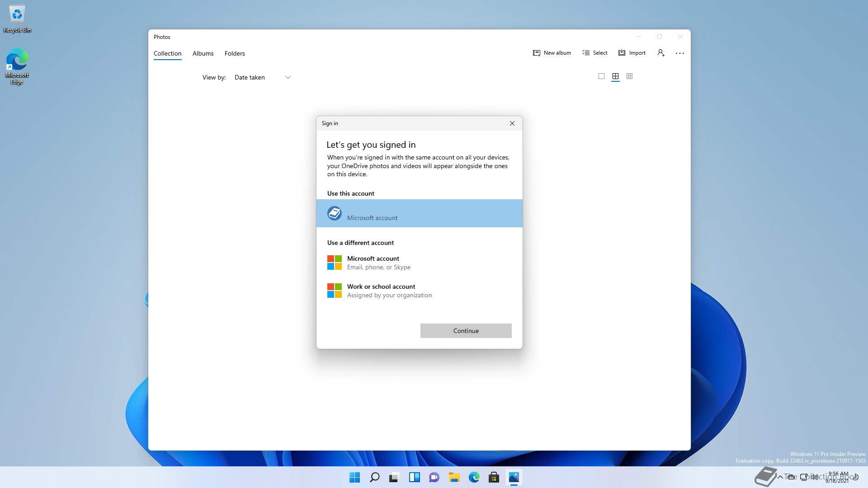
Task: Click the Continue button
Action: [466, 331]
